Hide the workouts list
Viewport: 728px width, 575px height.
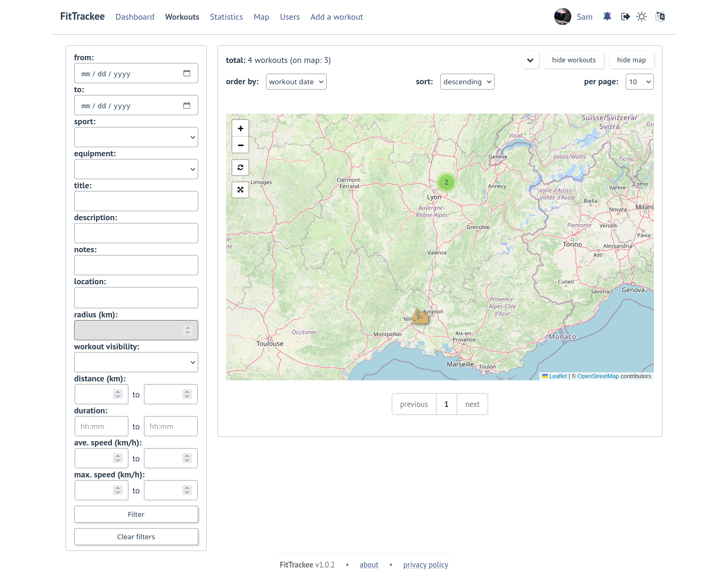574,60
